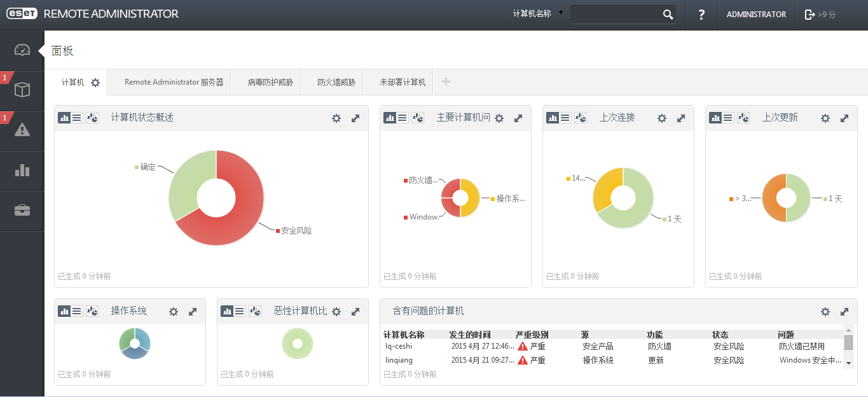Viewport: 868px width, 397px height.
Task: Open the admin briefcase icon in sidebar
Action: pyautogui.click(x=22, y=211)
